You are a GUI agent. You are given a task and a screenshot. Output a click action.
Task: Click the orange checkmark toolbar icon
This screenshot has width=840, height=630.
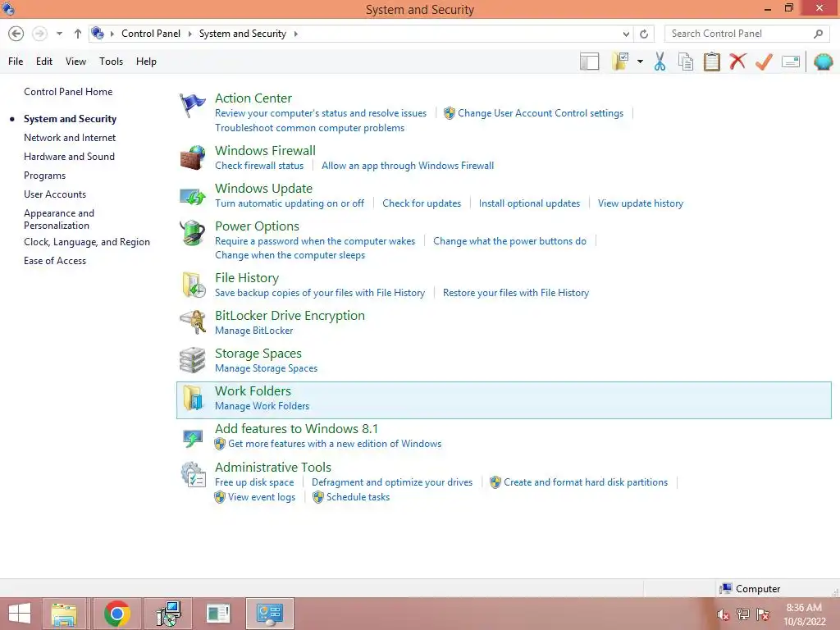[x=764, y=62]
